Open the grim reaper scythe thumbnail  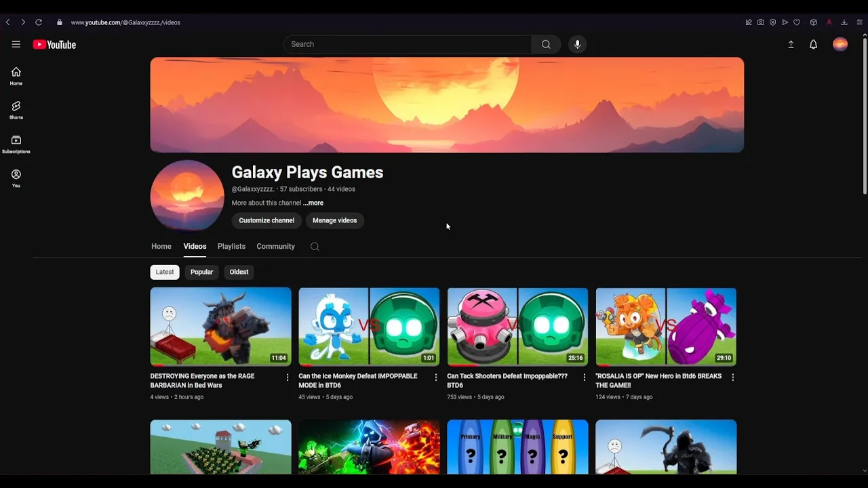(x=666, y=447)
